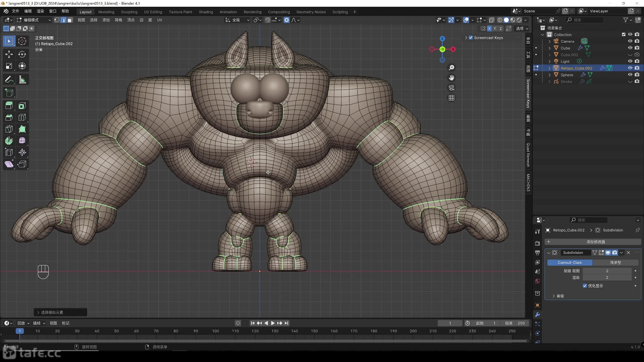Select the Edge Slide tool
Screen dimensions: 644x362
click(x=9, y=152)
